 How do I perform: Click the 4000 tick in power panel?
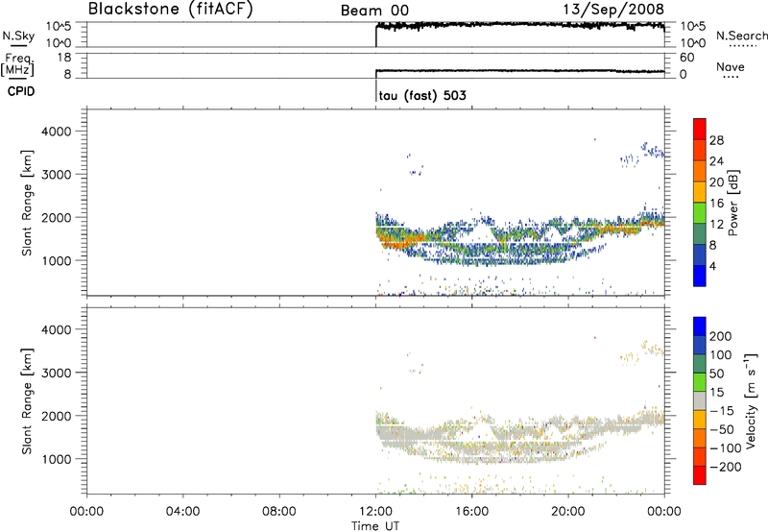(57, 132)
